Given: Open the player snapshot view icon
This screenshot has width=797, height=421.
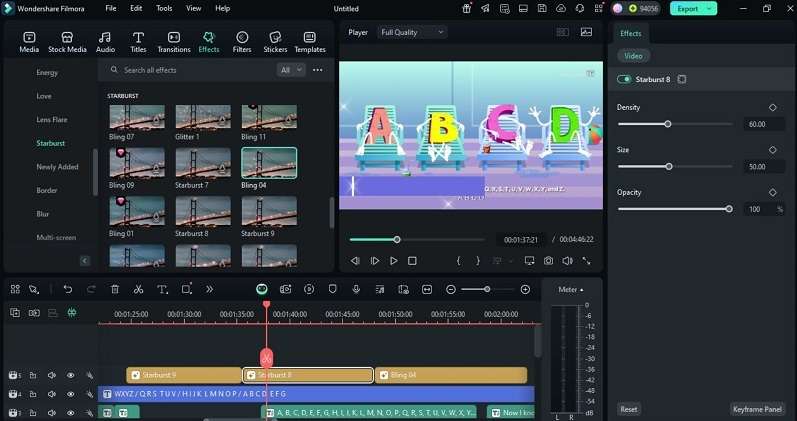Looking at the screenshot, I should (586, 32).
